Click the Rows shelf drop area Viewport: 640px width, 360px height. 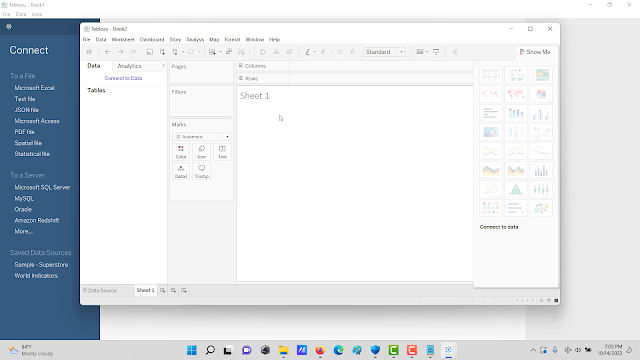pos(381,78)
